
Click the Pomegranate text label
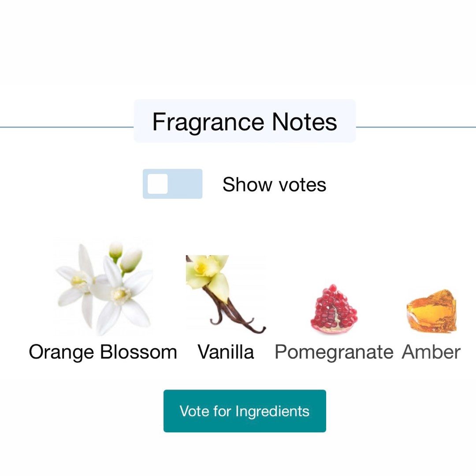pyautogui.click(x=334, y=352)
